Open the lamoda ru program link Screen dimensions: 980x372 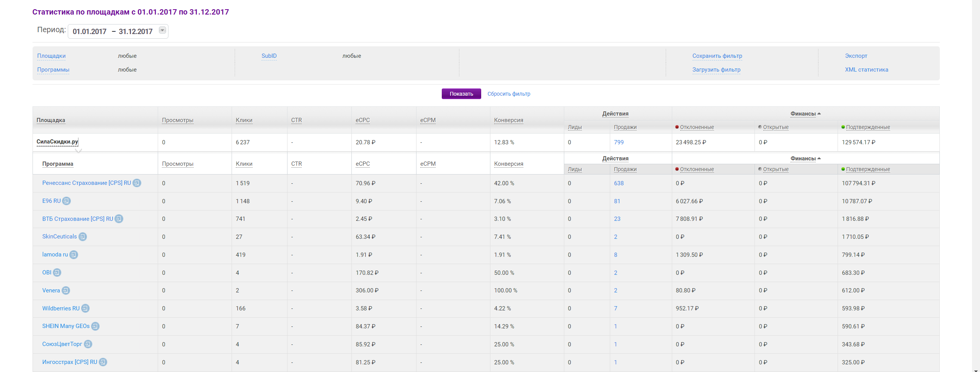pos(55,255)
